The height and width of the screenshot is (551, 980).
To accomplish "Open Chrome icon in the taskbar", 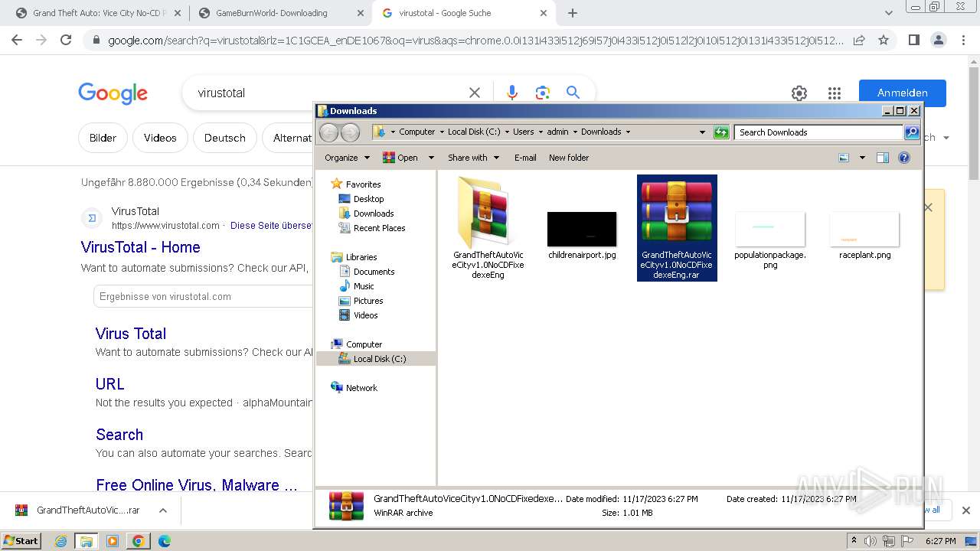I will pos(138,541).
